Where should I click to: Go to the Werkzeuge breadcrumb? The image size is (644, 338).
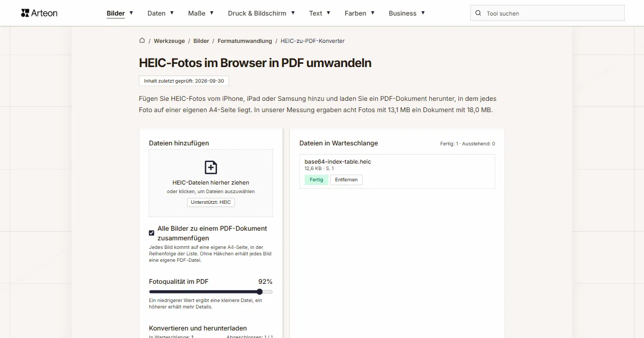(x=169, y=41)
